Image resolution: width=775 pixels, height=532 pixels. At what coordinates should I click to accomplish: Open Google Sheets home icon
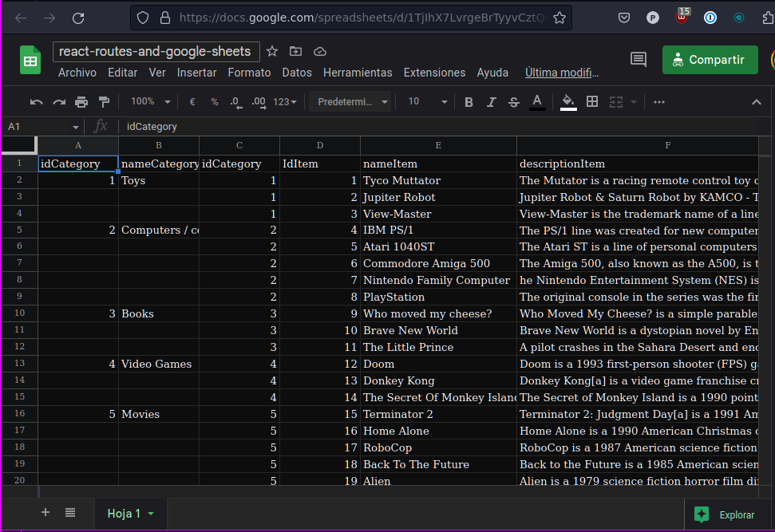[30, 61]
